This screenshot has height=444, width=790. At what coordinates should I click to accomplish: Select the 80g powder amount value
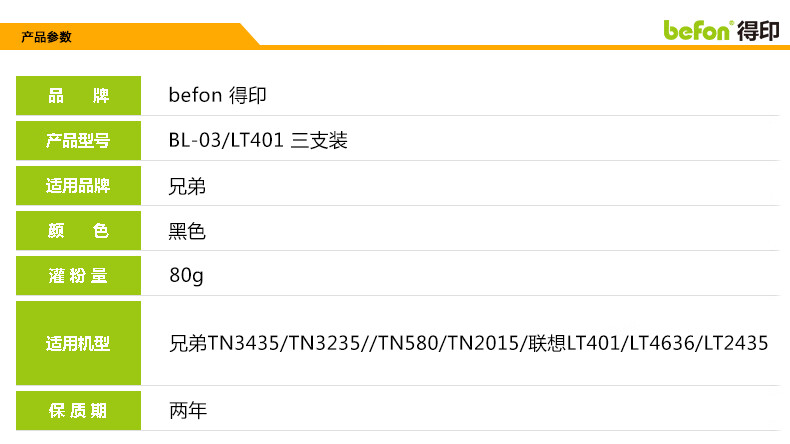click(186, 276)
